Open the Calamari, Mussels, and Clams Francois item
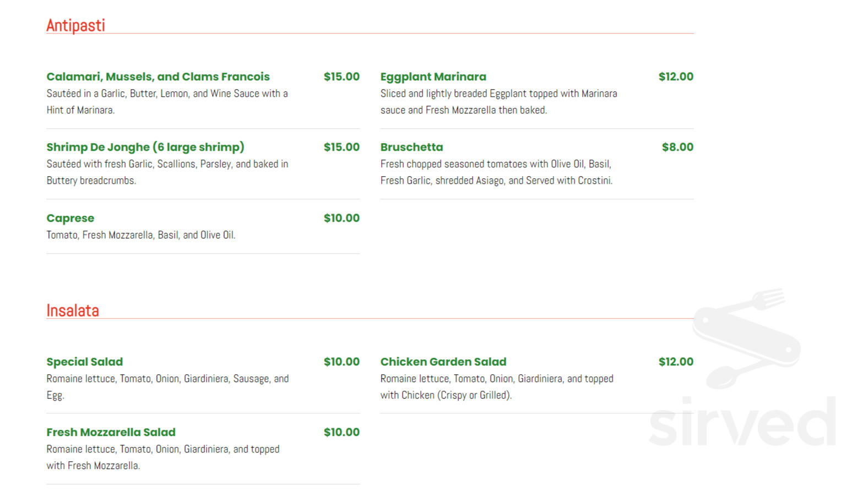This screenshot has height=491, width=868. [x=158, y=77]
